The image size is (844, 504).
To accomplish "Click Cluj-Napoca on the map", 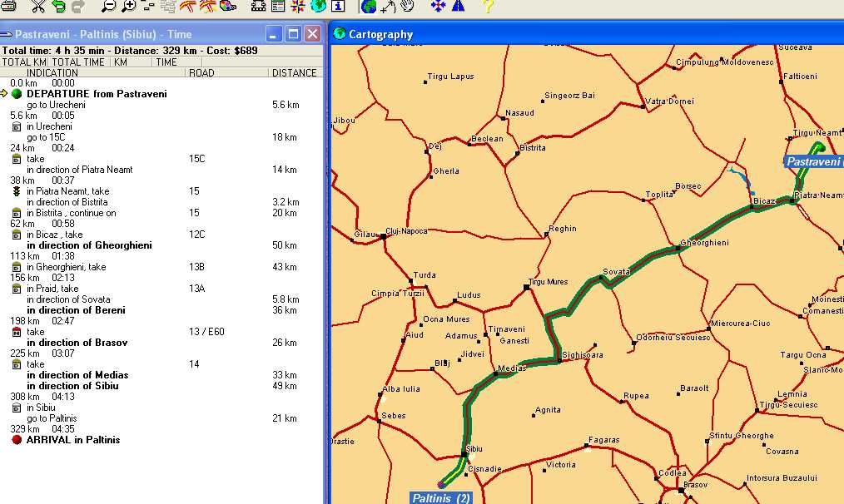I will point(406,230).
